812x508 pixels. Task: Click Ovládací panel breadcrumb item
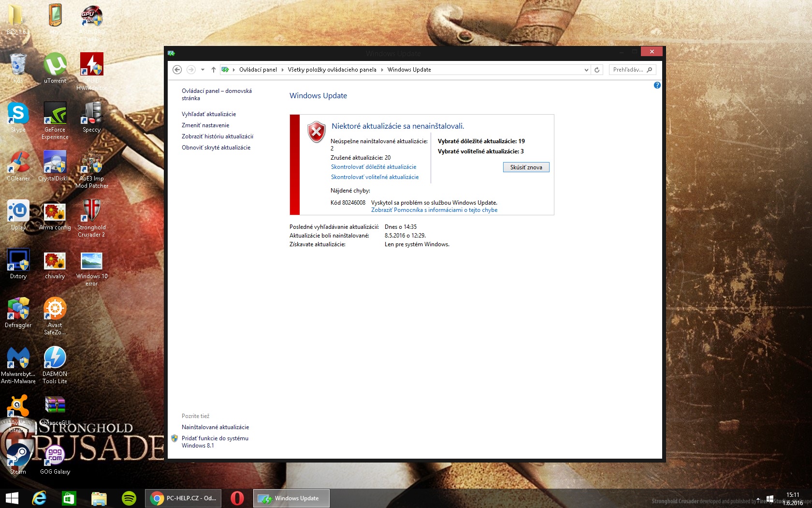tap(258, 70)
